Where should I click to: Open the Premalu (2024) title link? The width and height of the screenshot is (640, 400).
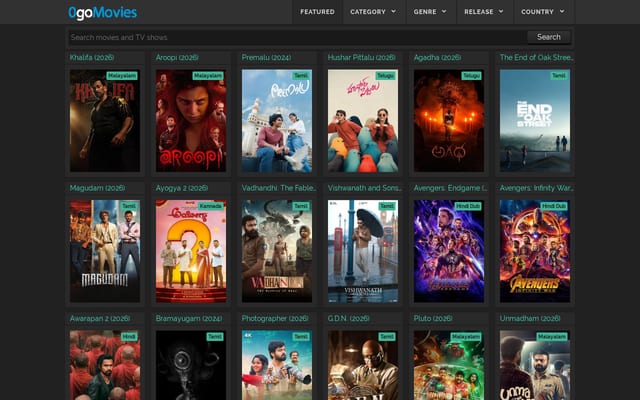tap(266, 58)
